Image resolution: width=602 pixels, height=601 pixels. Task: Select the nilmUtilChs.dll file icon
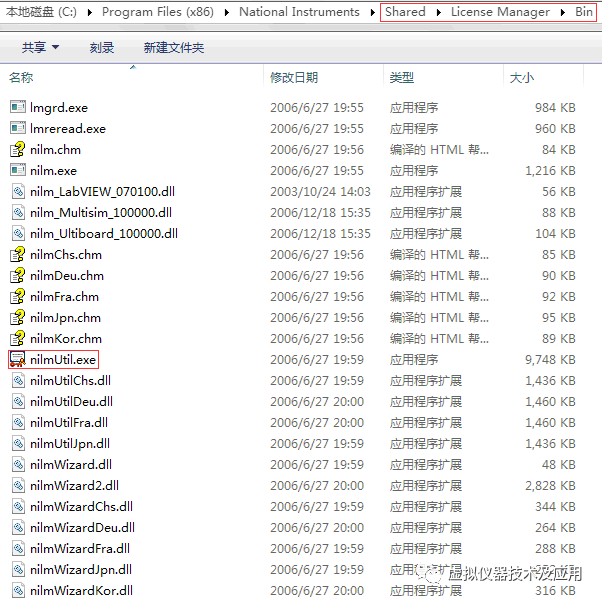coord(18,380)
